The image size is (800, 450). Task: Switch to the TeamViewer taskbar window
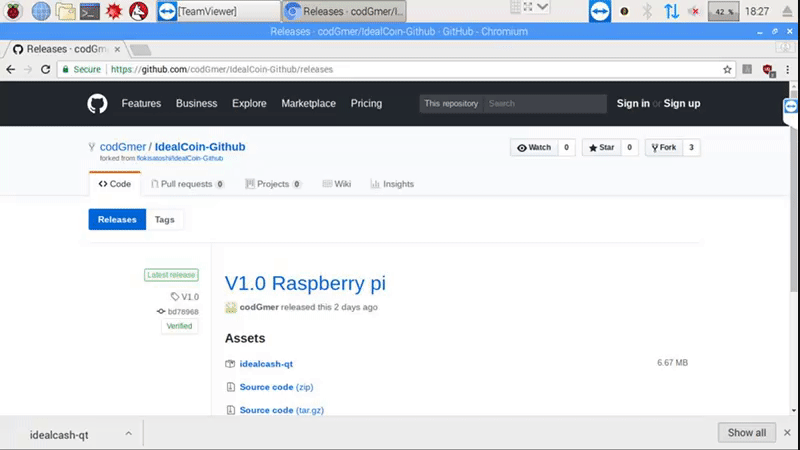coord(218,11)
